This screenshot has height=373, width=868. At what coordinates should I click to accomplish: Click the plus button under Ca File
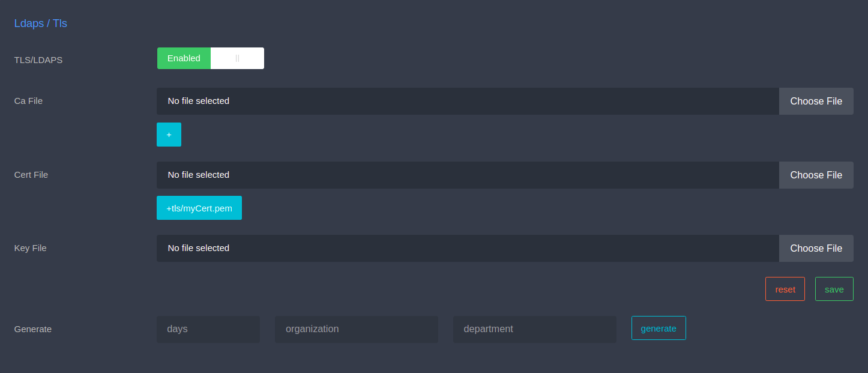tap(169, 135)
